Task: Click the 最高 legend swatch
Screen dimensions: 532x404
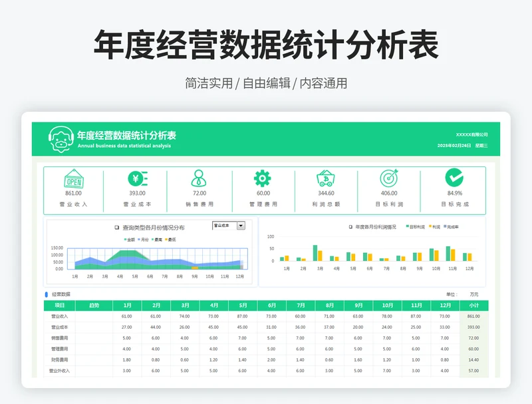Action: (x=153, y=240)
